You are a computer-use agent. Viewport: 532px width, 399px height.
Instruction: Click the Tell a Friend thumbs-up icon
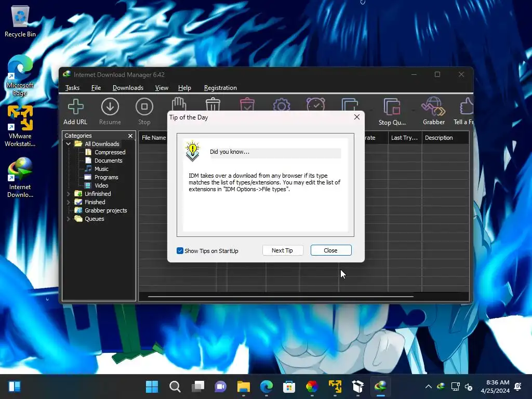pyautogui.click(x=467, y=107)
